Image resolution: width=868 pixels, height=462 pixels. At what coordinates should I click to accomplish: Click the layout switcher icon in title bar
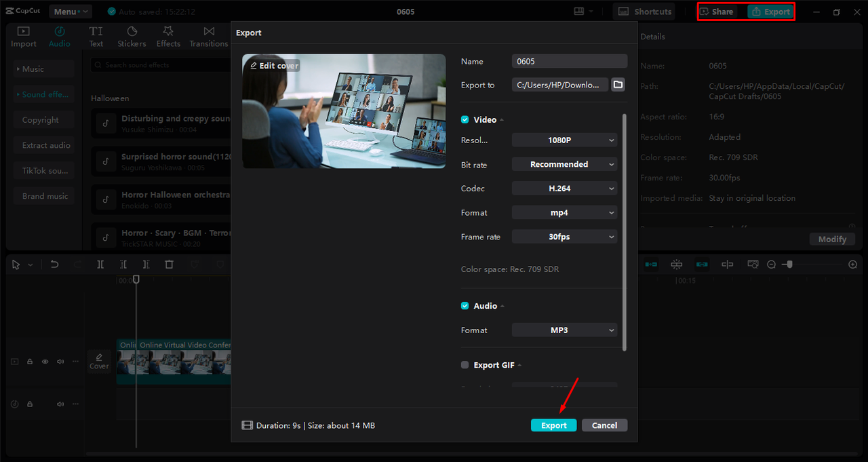(578, 12)
